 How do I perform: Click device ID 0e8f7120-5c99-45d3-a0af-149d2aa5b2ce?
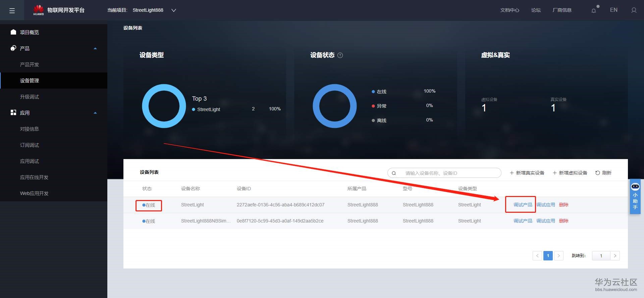click(280, 221)
